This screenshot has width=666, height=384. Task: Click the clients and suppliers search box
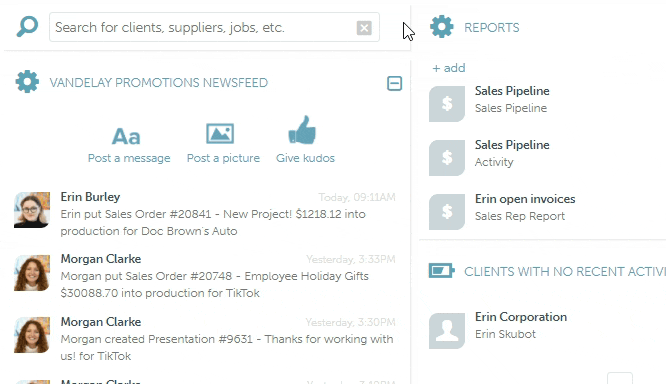coord(214,27)
